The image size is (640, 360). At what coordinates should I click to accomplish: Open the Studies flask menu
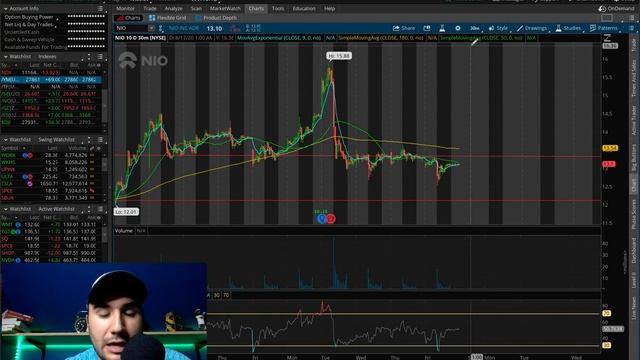(x=568, y=28)
